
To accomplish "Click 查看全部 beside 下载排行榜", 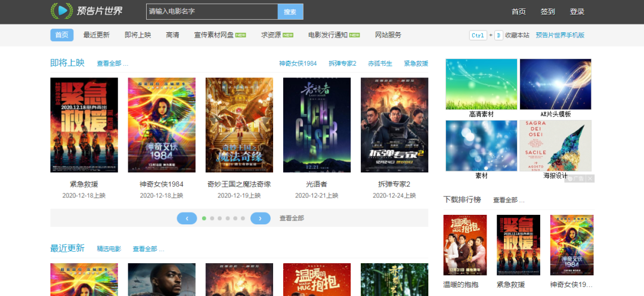I will 509,201.
